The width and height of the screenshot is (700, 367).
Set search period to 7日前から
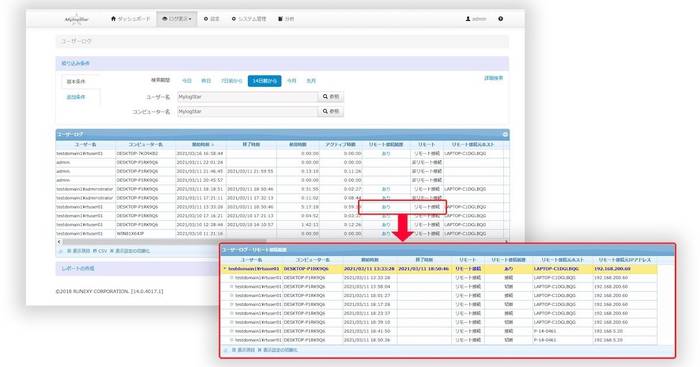tap(231, 81)
